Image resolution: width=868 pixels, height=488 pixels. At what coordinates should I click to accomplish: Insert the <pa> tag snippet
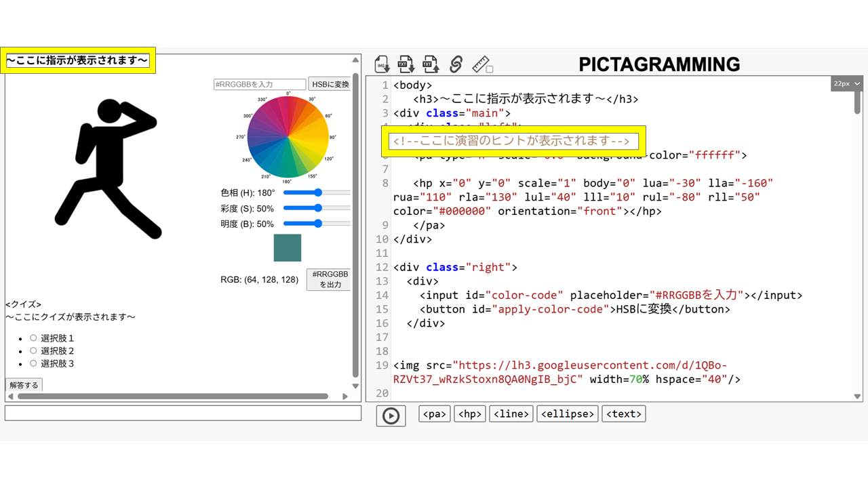[435, 414]
